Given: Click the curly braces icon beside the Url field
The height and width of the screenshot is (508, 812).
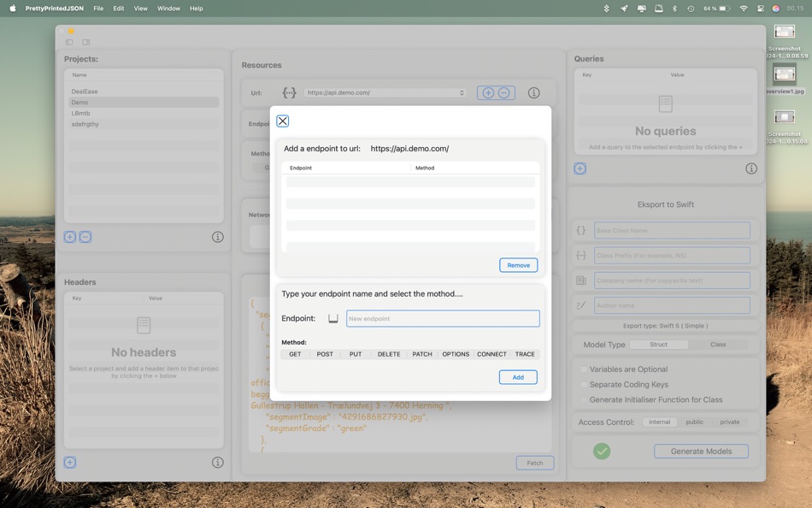Looking at the screenshot, I should click(291, 92).
